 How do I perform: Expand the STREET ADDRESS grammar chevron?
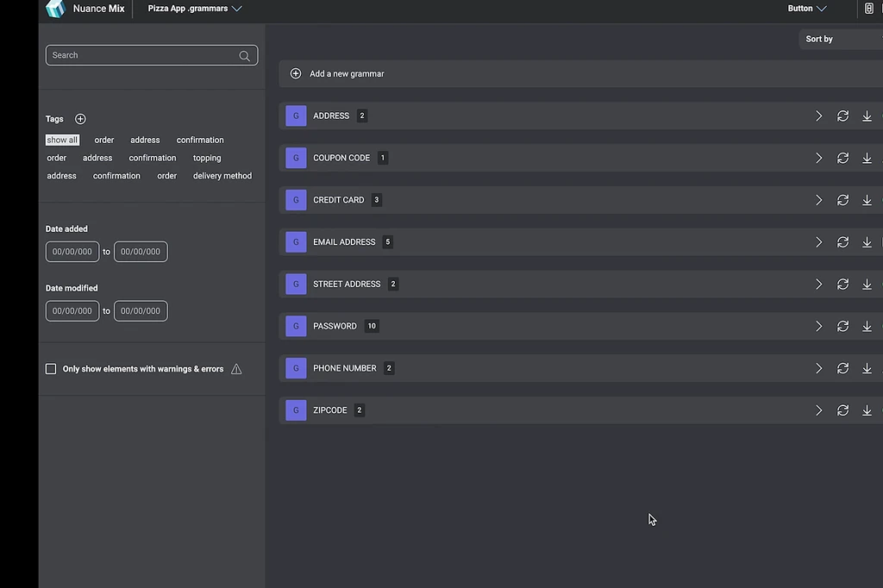point(819,285)
